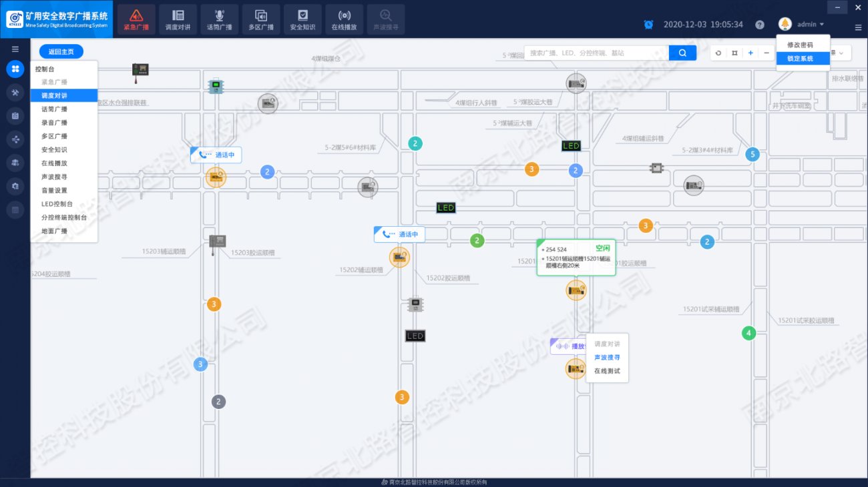This screenshot has height=487, width=868.
Task: Click the alarm clock icon
Action: [x=648, y=25]
